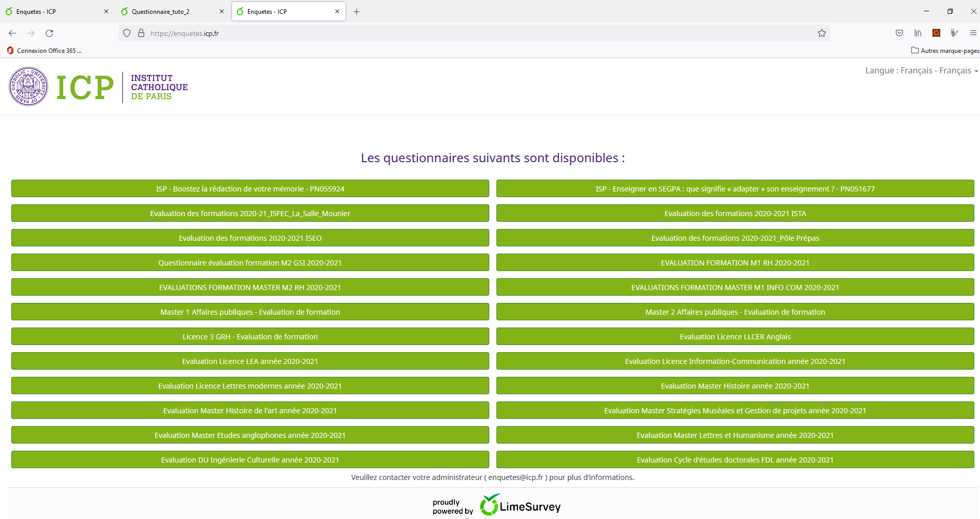The image size is (980, 519).
Task: Close the Questionnaire_tuto_2 tab
Action: (x=222, y=12)
